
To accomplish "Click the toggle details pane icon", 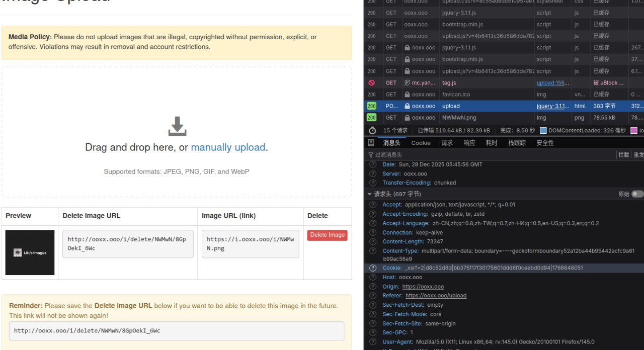I will (x=371, y=143).
